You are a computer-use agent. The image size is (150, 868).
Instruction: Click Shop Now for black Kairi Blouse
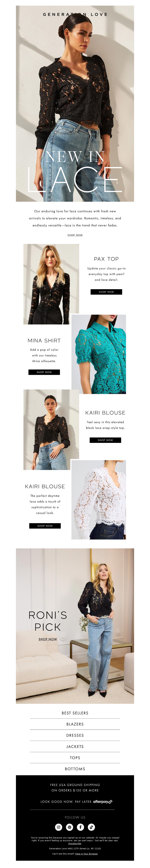(105, 440)
